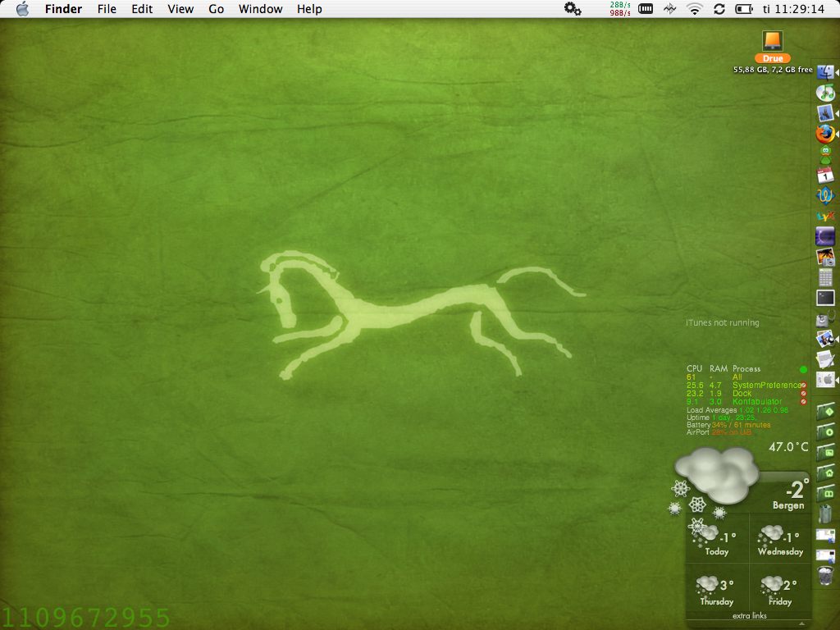
Task: Open Mail stamp icon in Dock
Action: (825, 113)
